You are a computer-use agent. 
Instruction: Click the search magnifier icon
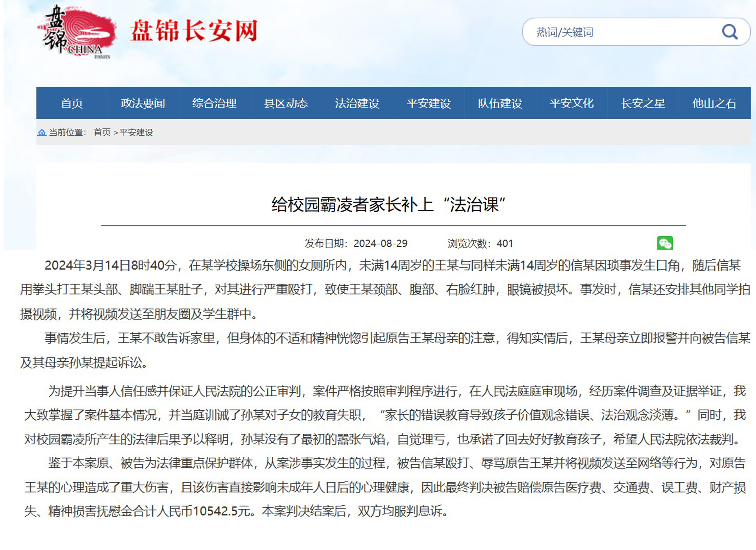pyautogui.click(x=730, y=32)
